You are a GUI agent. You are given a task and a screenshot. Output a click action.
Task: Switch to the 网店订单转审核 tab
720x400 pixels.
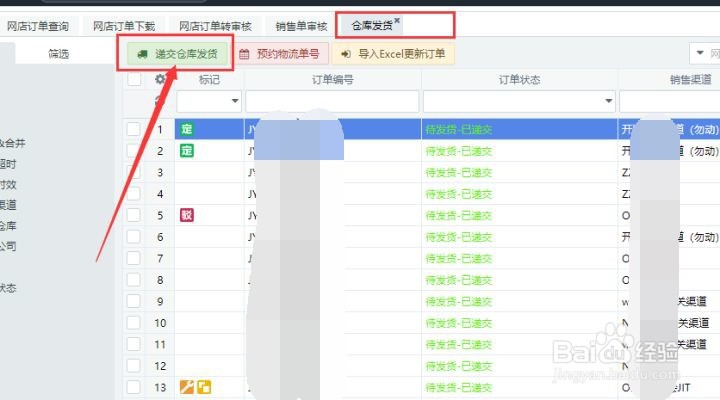pos(215,26)
